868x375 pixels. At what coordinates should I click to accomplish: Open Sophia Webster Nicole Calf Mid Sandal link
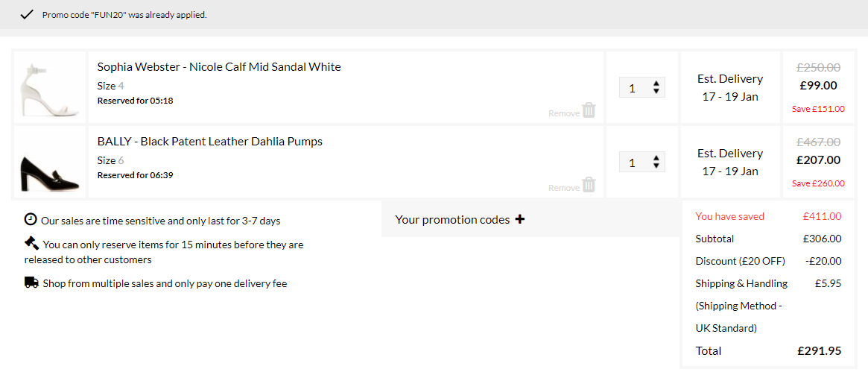219,67
